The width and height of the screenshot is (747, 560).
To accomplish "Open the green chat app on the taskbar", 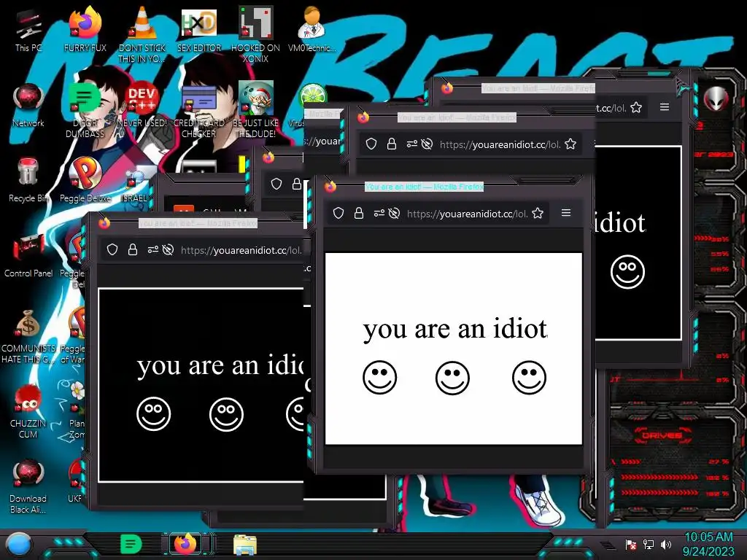I will 131,544.
